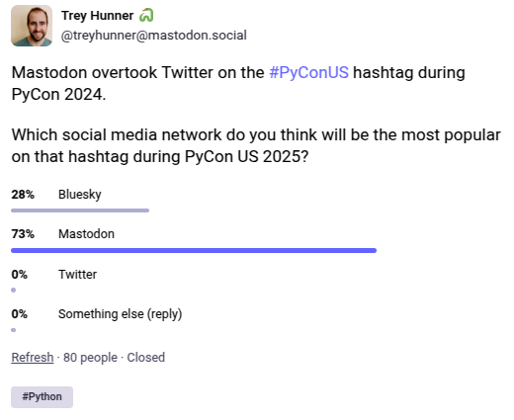Viewport: 514px width, 420px height.
Task: Open the Trey Hunner display name
Action: tap(98, 16)
